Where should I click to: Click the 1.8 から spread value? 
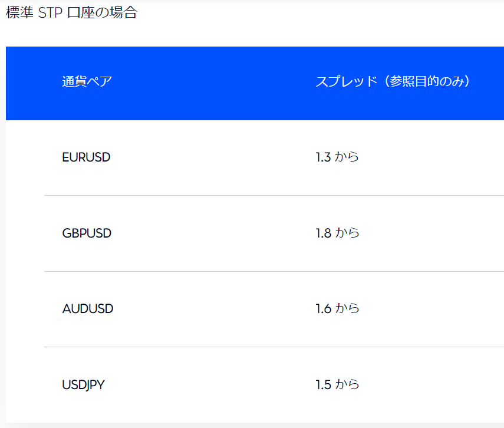tap(337, 233)
